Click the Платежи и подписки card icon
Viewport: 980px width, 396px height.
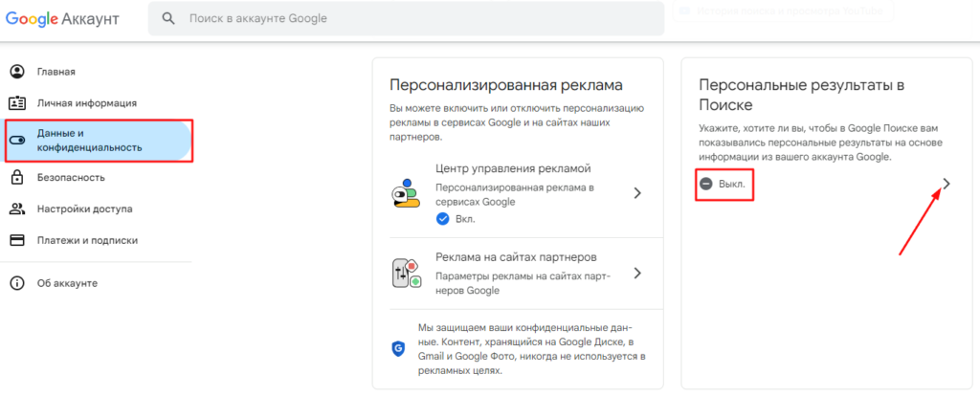(17, 240)
